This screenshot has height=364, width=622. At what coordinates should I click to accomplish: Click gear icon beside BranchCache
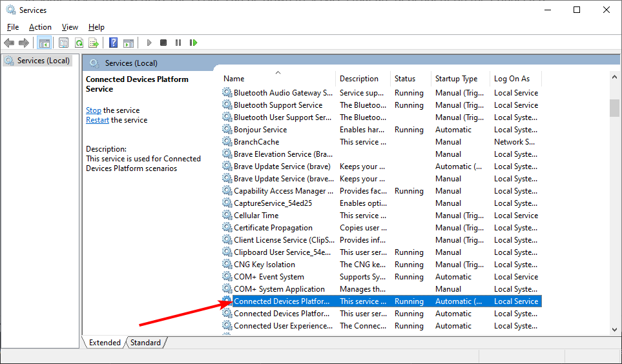click(227, 141)
